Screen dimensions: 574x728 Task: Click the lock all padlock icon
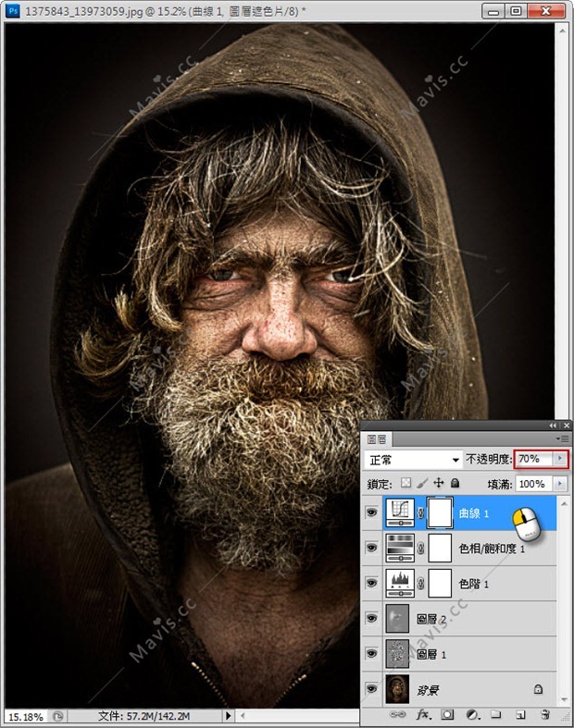pos(455,483)
